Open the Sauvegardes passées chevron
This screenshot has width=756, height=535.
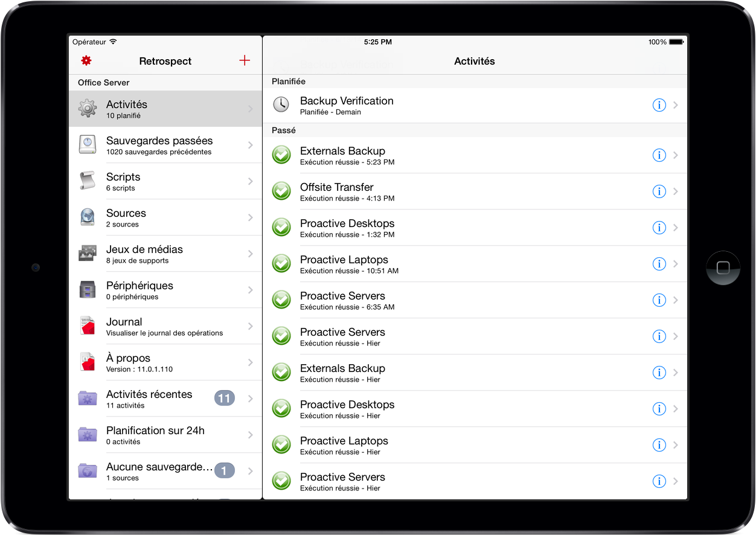[x=251, y=145]
